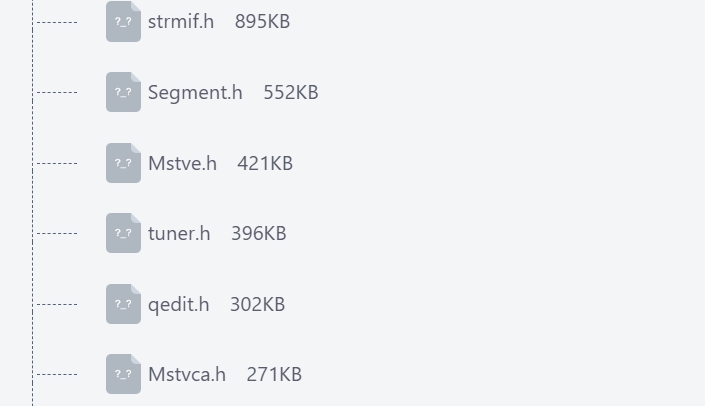Click the qedit.h file type icon
Viewport: 705px width, 406px height.
click(x=123, y=304)
